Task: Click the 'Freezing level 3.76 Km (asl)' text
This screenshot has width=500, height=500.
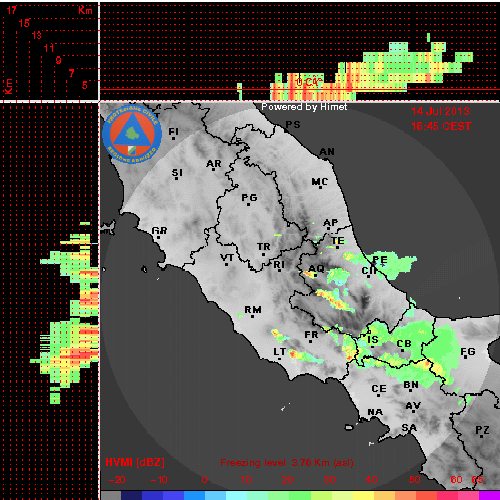Action: [x=287, y=463]
